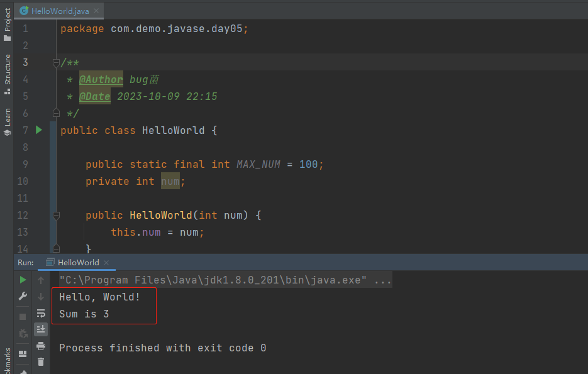This screenshot has width=588, height=374.
Task: Collapse the HelloWorld constructor body
Action: (56, 215)
